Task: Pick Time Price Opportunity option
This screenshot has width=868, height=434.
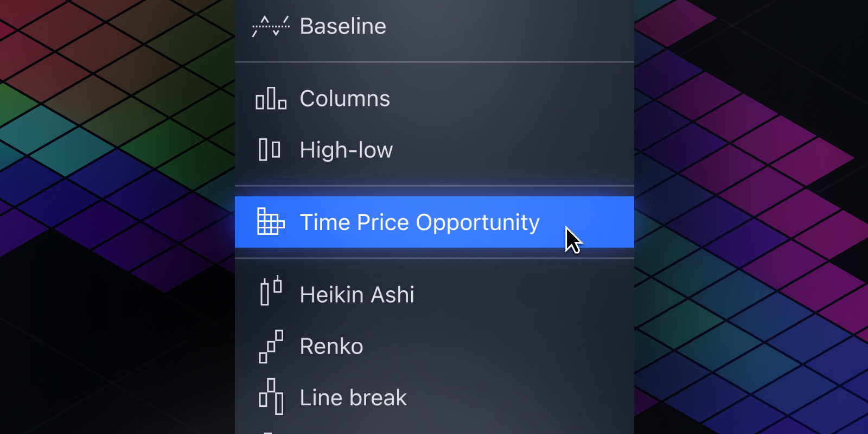Action: tap(435, 222)
